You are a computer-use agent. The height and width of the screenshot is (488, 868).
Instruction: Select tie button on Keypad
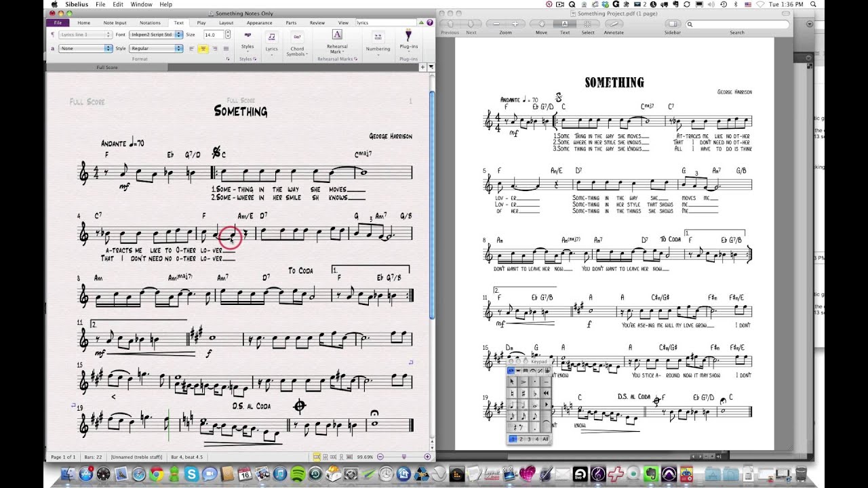[x=546, y=422]
